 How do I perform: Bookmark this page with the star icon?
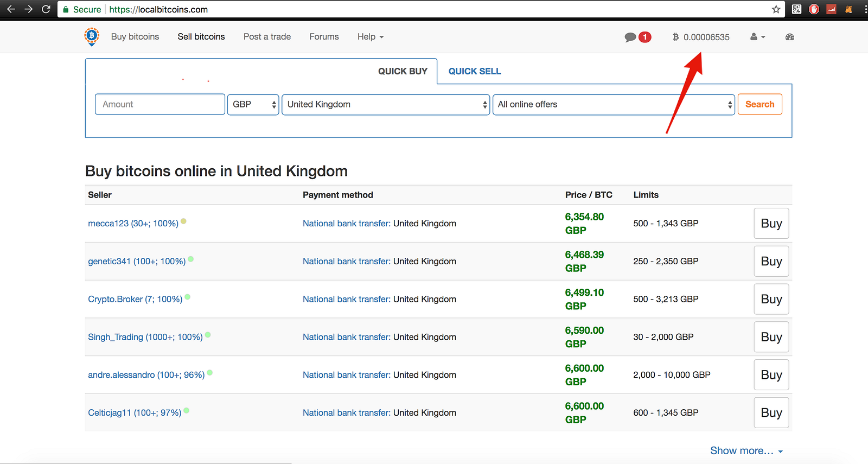pyautogui.click(x=776, y=9)
